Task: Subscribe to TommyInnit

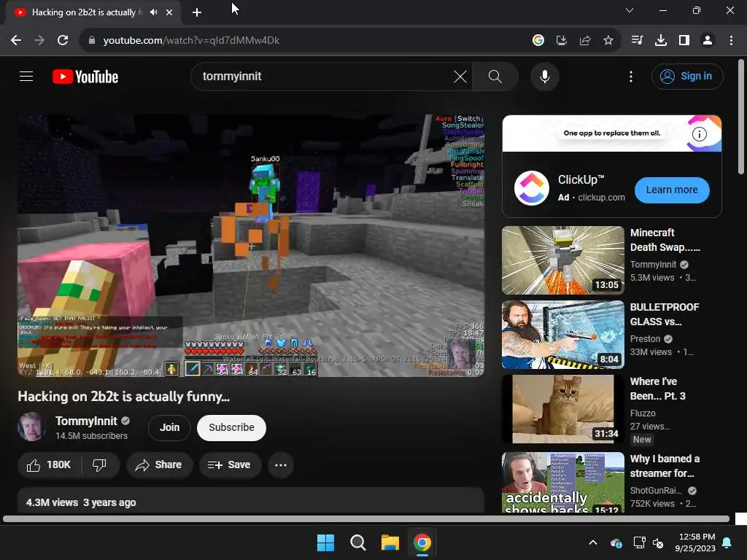Action: (231, 427)
